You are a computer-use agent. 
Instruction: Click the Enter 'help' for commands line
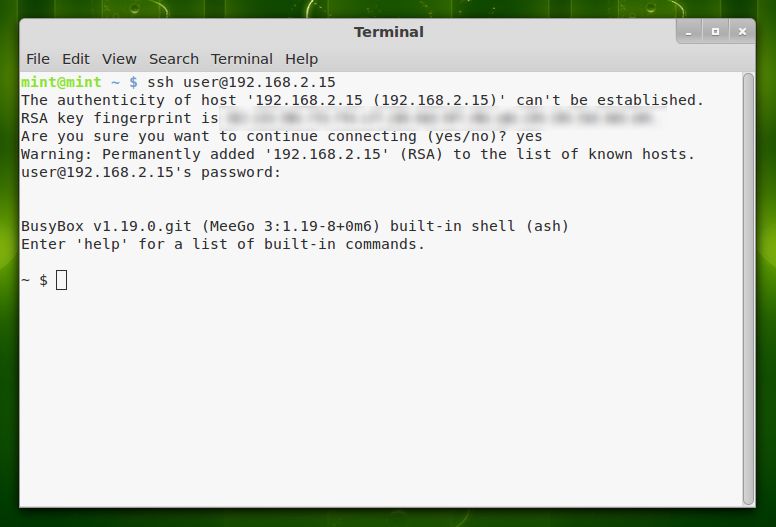tap(223, 244)
